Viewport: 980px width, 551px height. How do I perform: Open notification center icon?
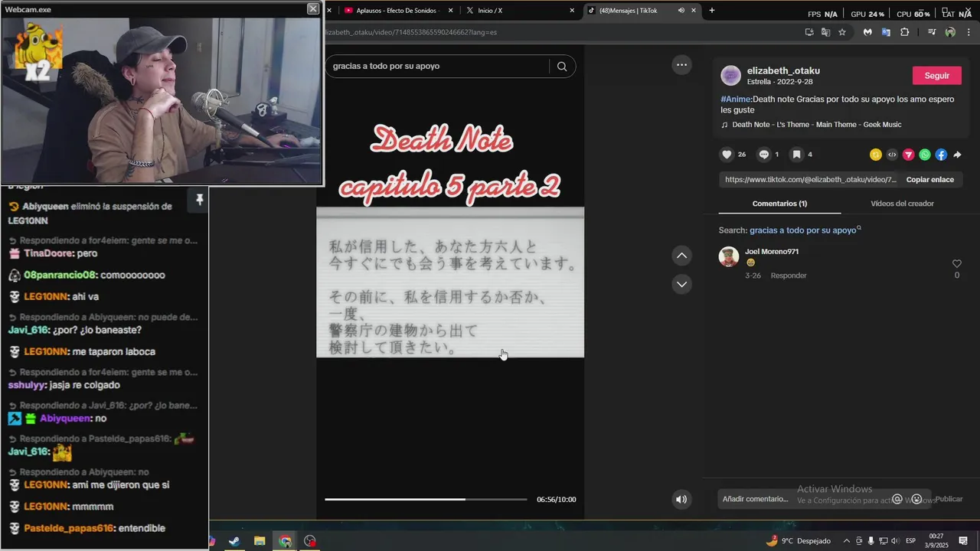point(963,541)
